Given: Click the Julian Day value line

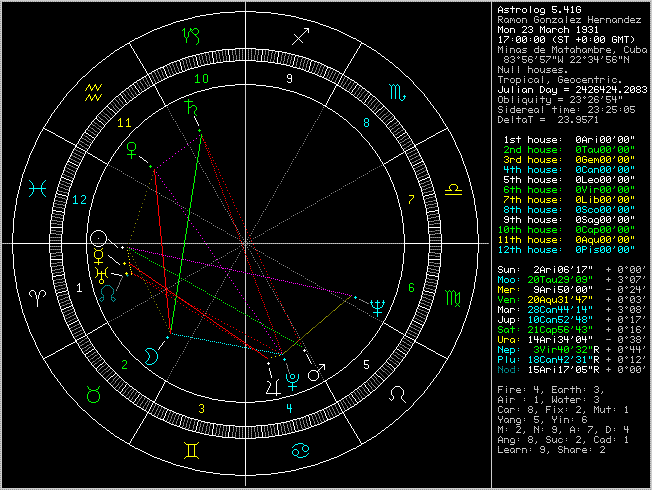Looking at the screenshot, I should [x=572, y=90].
